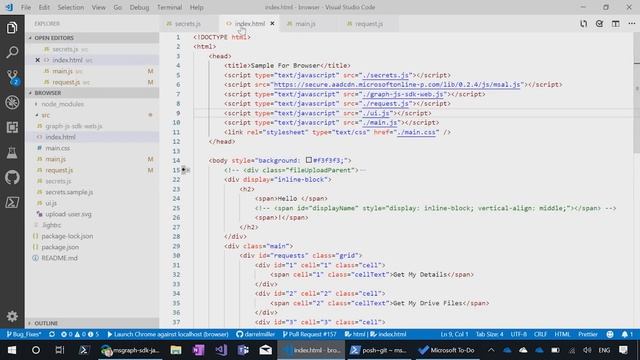
Task: Click the Windows Start button
Action: (12, 350)
